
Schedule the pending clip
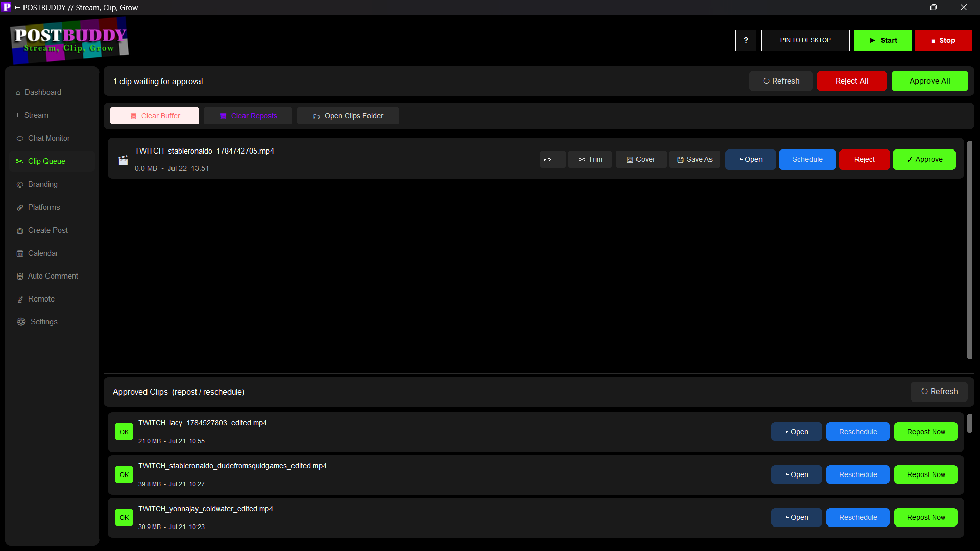807,159
